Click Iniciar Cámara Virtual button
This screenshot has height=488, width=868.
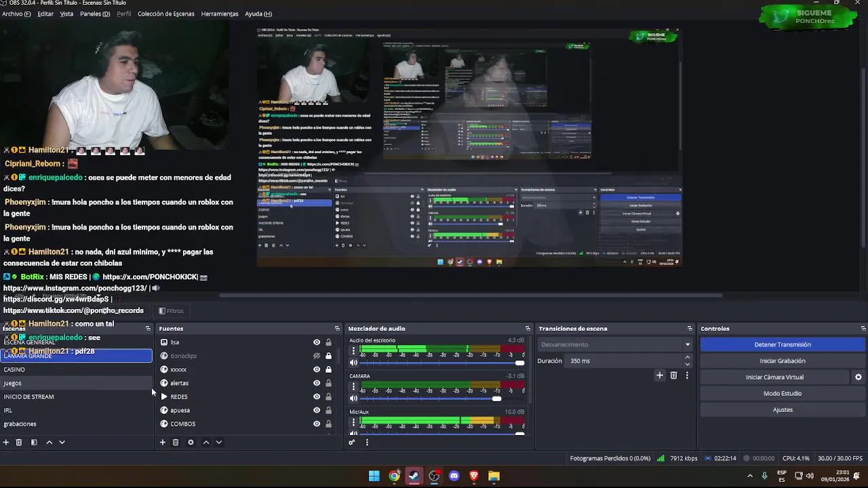775,377
